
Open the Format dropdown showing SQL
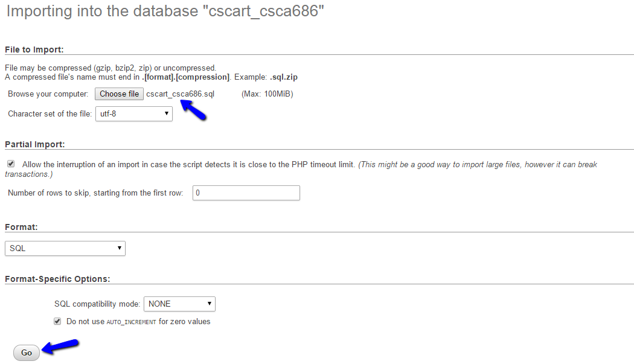65,248
